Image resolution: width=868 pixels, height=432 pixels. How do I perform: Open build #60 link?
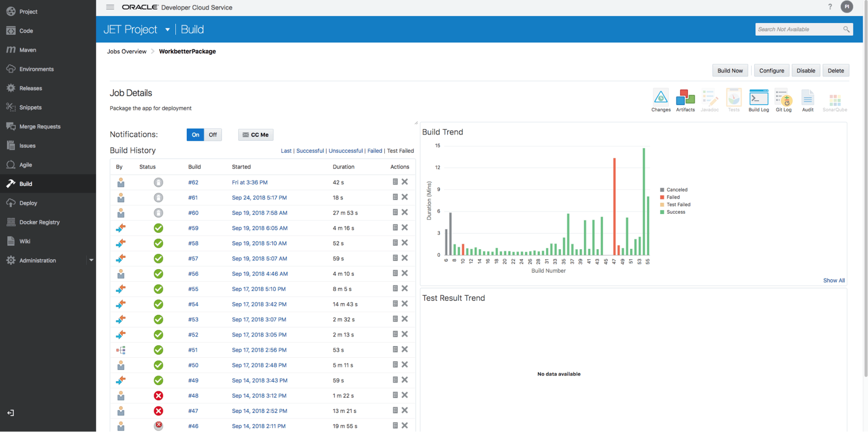tap(193, 213)
